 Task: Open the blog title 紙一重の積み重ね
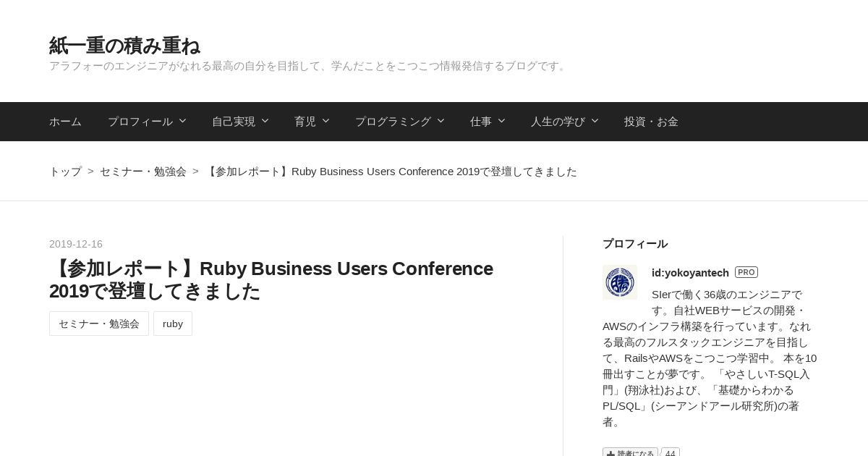[x=124, y=46]
